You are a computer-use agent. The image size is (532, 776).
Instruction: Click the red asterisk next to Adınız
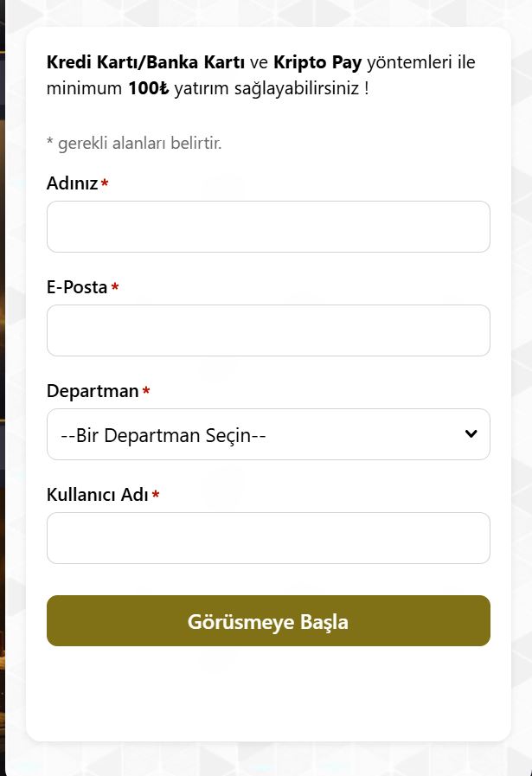104,183
